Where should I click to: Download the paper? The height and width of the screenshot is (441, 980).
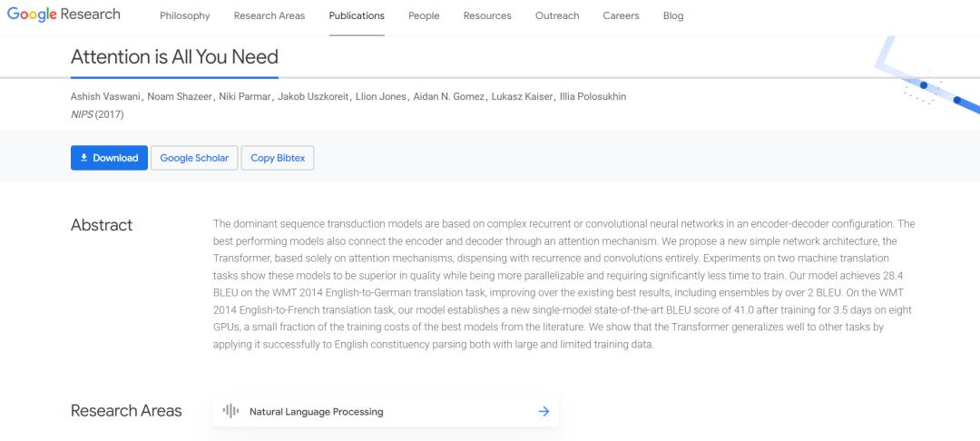click(109, 158)
